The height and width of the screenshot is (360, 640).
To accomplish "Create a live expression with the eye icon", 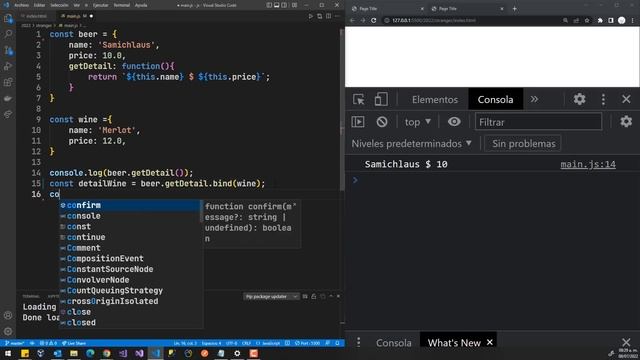I will 454,122.
